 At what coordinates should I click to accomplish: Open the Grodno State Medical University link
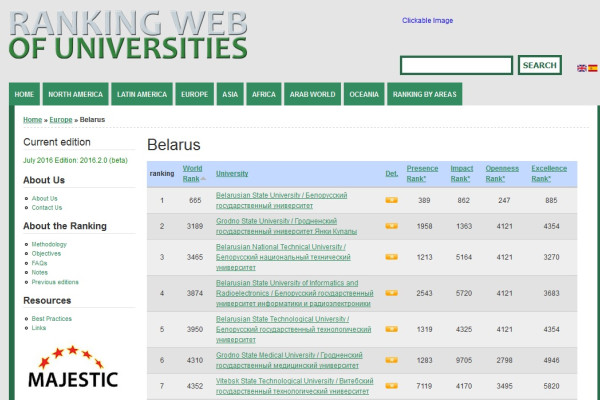pyautogui.click(x=289, y=360)
